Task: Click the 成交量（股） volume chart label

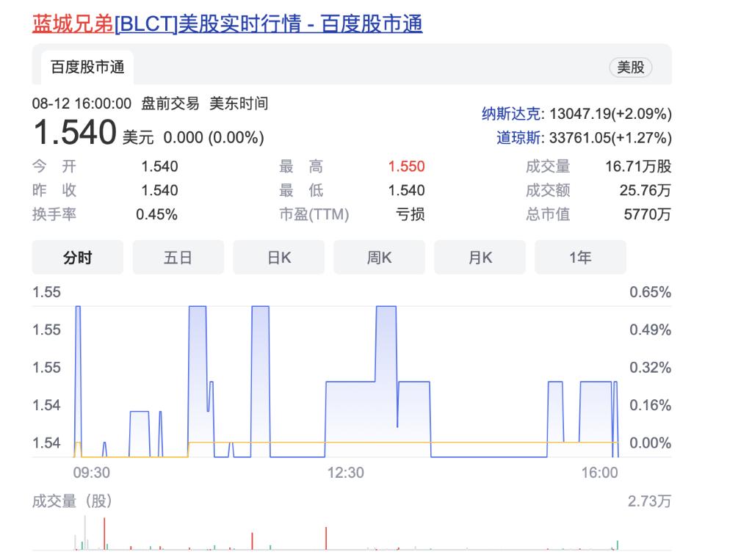Action: pos(72,502)
